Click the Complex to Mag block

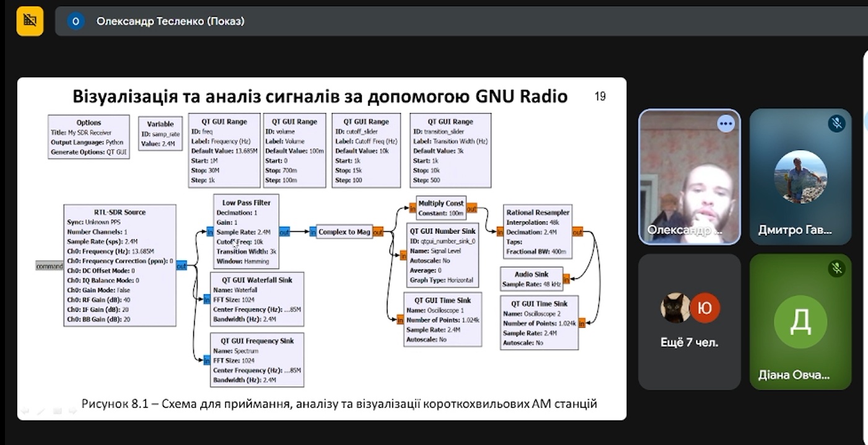pos(344,232)
